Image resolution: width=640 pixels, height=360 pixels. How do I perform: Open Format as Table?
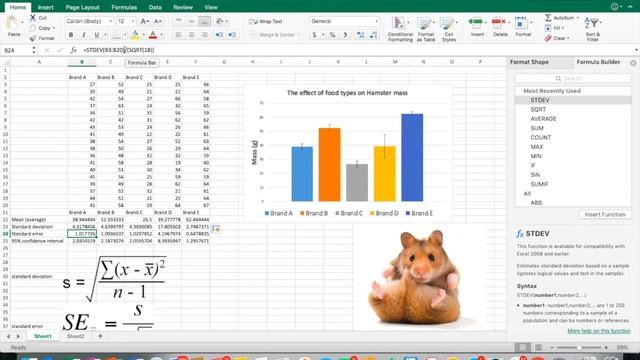pos(426,29)
